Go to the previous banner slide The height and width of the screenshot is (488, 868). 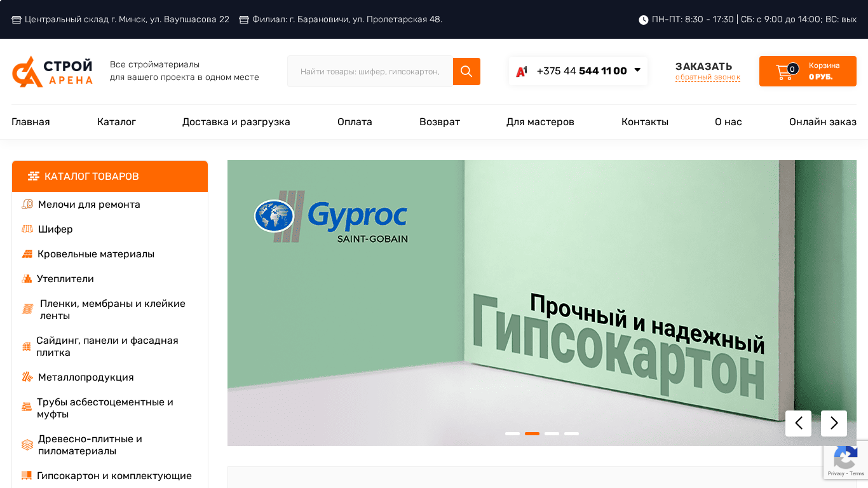tap(798, 423)
